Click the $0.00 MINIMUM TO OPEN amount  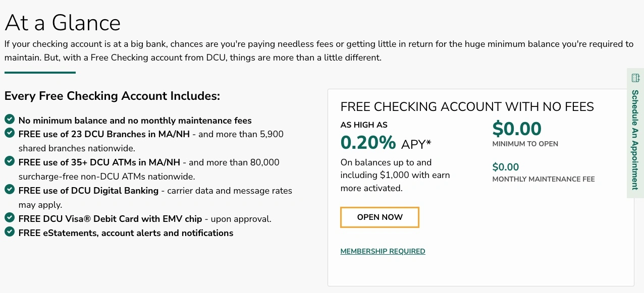point(517,129)
